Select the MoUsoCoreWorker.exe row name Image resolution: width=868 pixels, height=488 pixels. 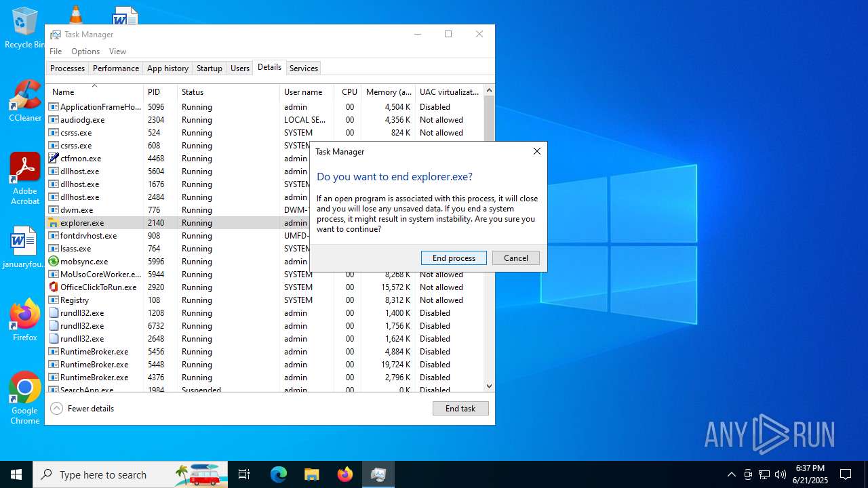[100, 274]
